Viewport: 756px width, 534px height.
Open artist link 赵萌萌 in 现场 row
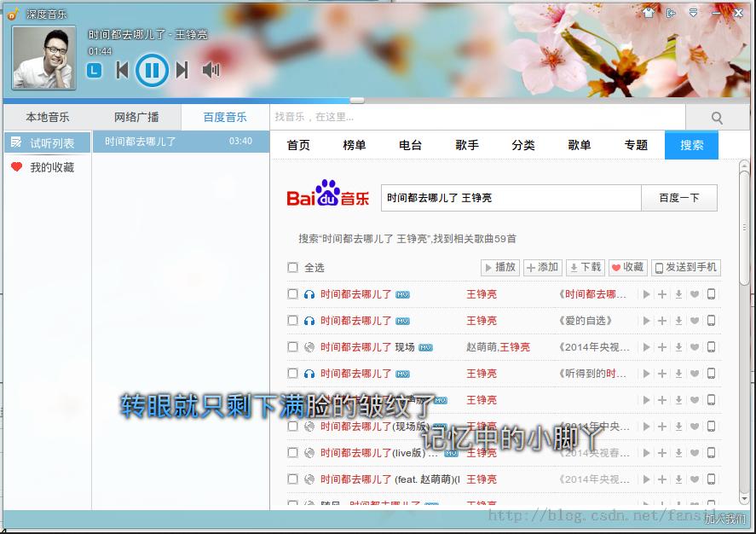(482, 347)
